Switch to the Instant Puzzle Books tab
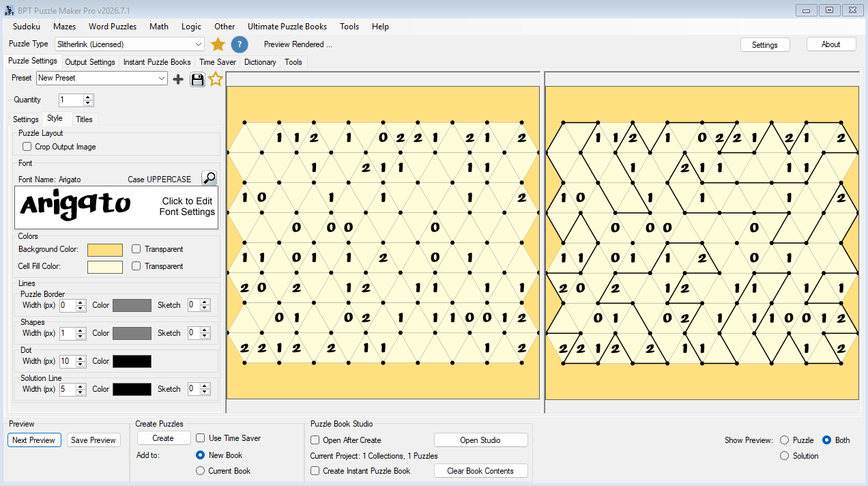Screen dimensions: 868x486 point(157,62)
